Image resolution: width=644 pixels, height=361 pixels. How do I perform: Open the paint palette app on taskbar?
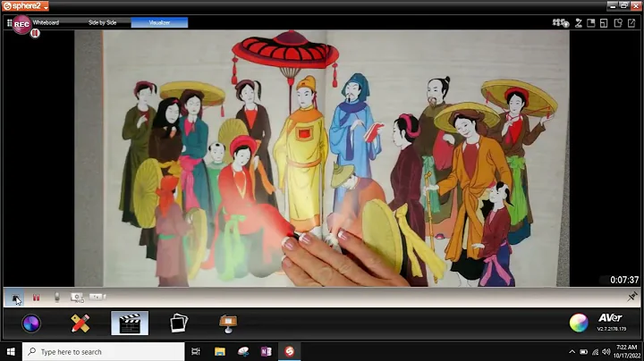point(243,351)
